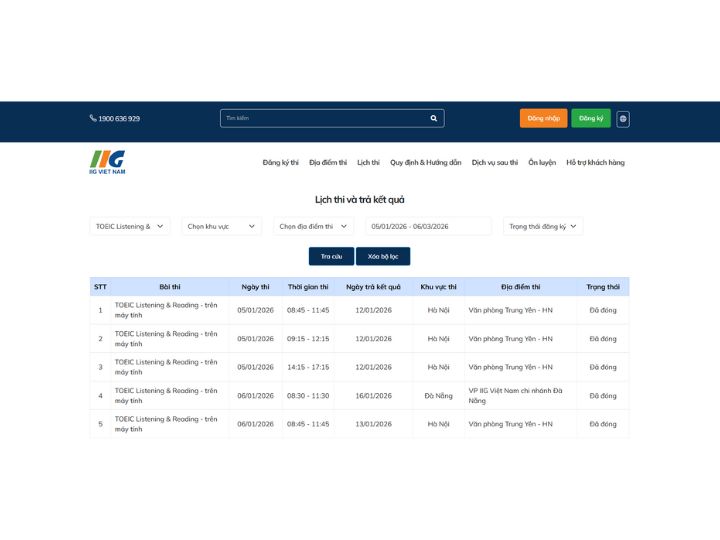Click the row 4 date 06/01/2026 cell

click(255, 396)
